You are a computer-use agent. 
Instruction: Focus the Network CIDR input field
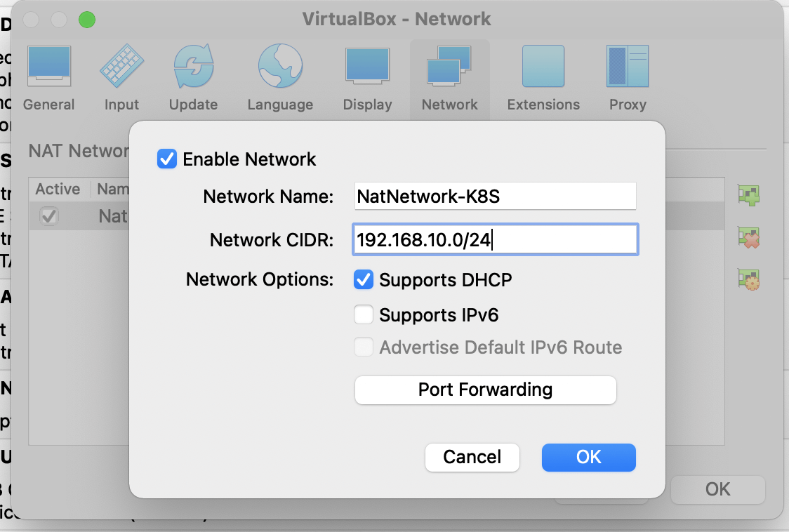[x=495, y=240]
